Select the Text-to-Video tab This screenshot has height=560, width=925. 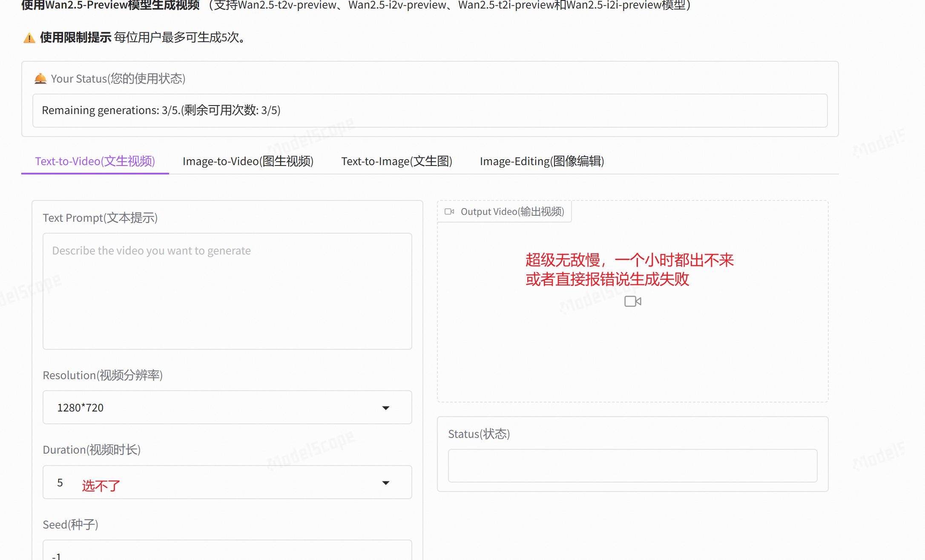95,161
